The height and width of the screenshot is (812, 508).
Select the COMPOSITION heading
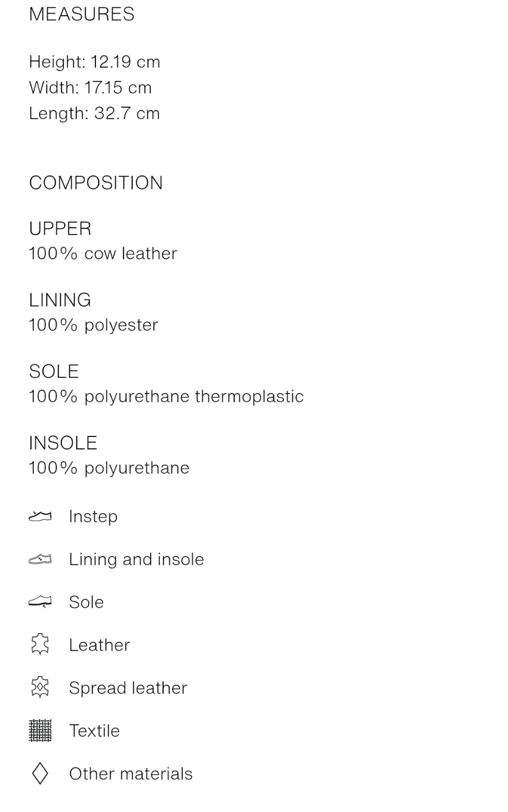[96, 183]
